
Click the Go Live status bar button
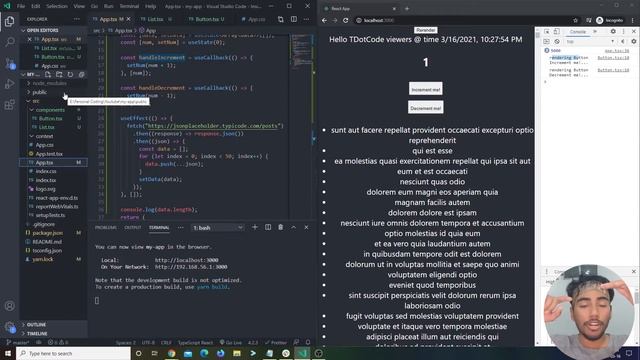pos(230,342)
